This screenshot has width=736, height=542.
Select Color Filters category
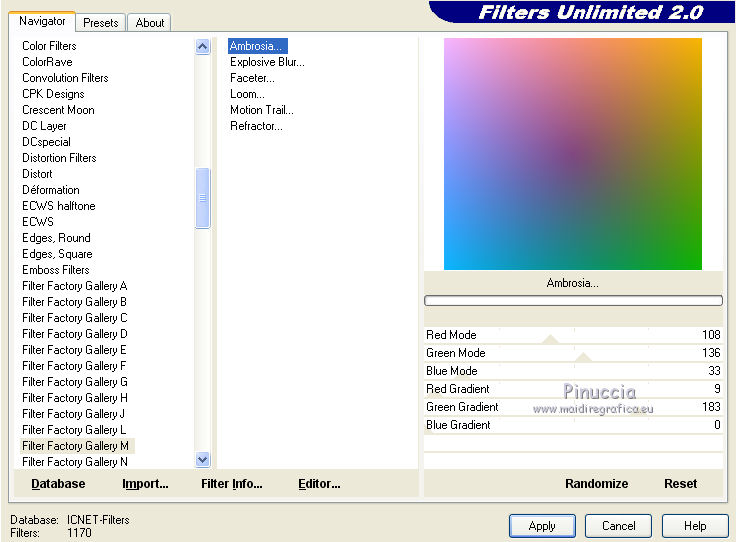click(x=49, y=46)
